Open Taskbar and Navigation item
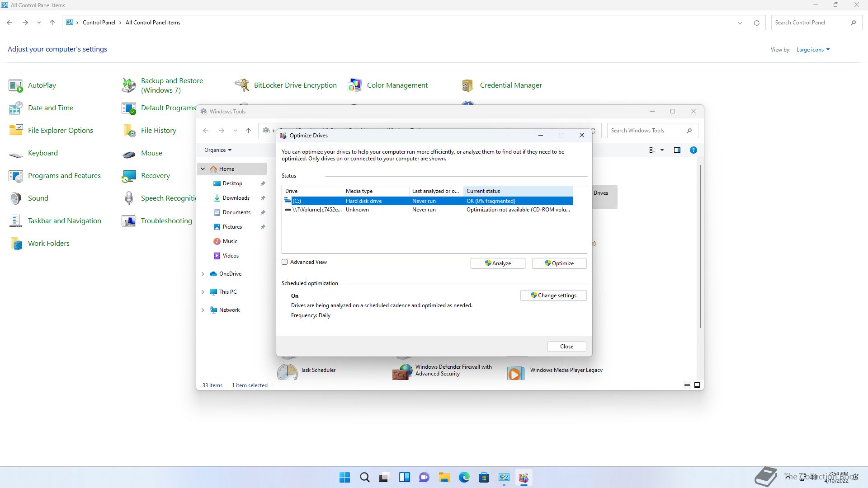Image resolution: width=868 pixels, height=488 pixels. [x=55, y=221]
